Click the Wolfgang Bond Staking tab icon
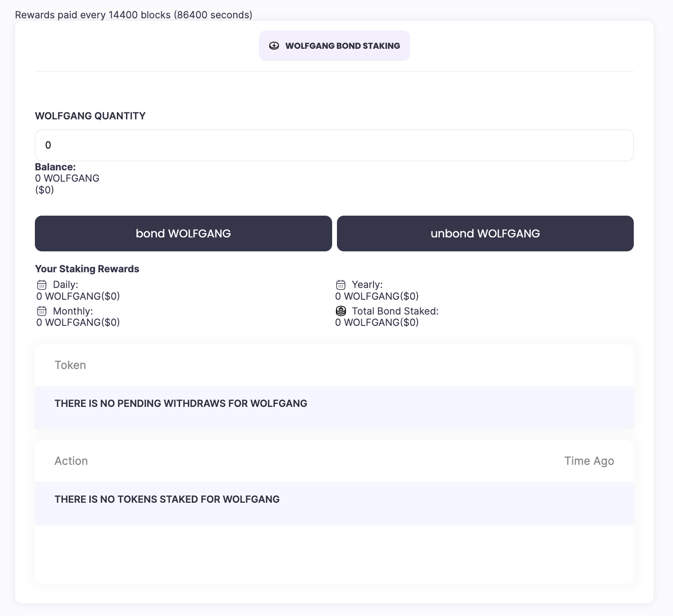The width and height of the screenshot is (673, 616). point(274,46)
